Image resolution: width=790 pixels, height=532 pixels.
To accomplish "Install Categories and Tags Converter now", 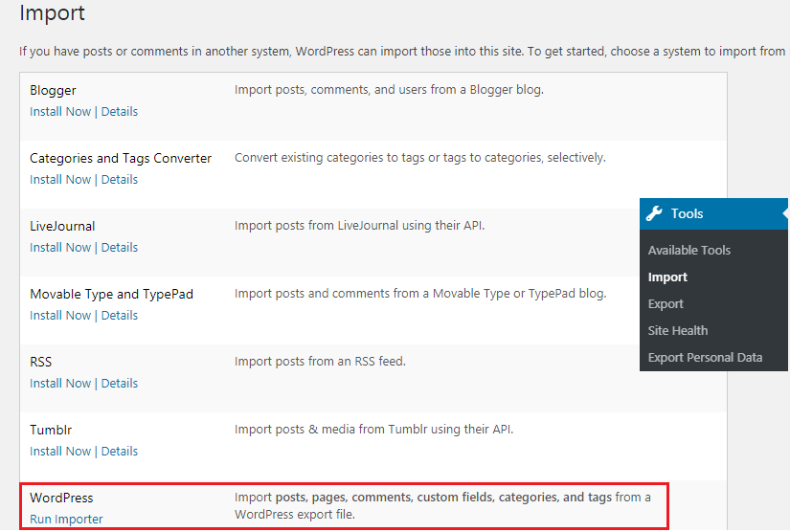I will click(60, 180).
